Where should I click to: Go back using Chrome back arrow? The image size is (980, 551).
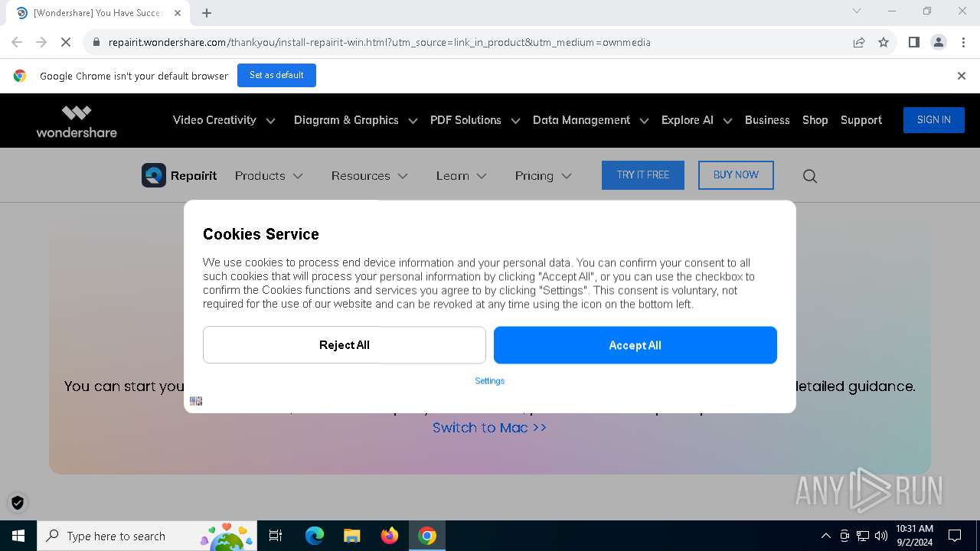pos(17,42)
